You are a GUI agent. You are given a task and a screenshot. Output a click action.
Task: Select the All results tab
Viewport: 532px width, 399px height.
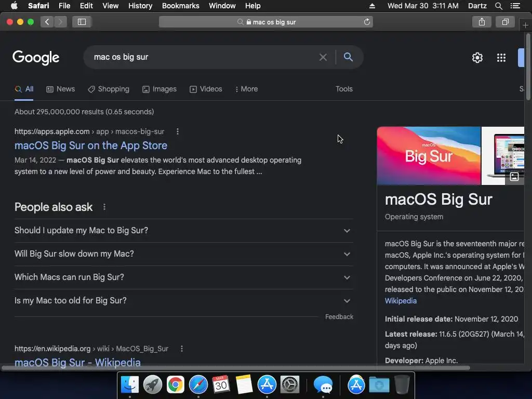pyautogui.click(x=24, y=89)
